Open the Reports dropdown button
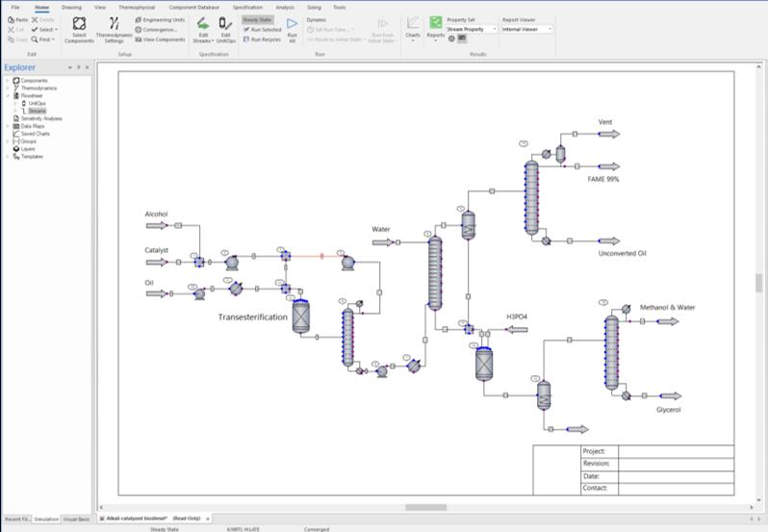 (435, 29)
